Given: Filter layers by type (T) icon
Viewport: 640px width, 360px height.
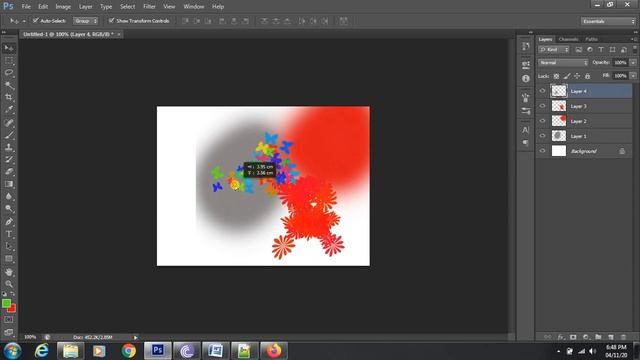Looking at the screenshot, I should (601, 50).
